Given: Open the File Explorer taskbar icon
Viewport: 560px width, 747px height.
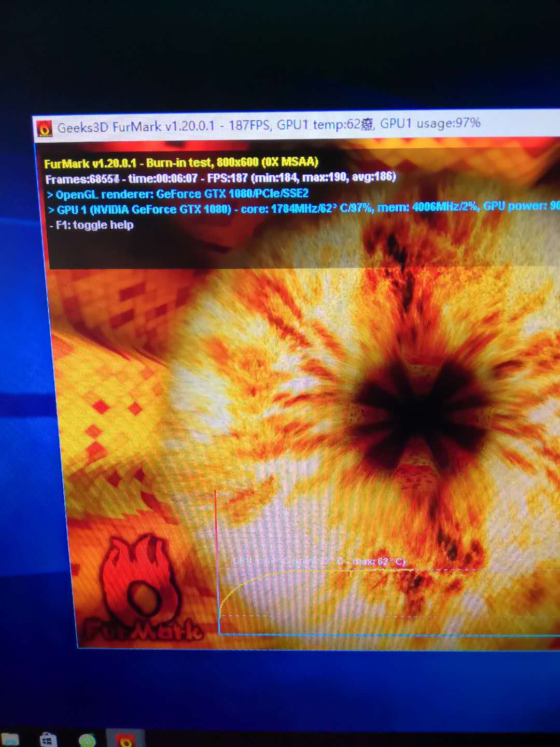Looking at the screenshot, I should 10,740.
